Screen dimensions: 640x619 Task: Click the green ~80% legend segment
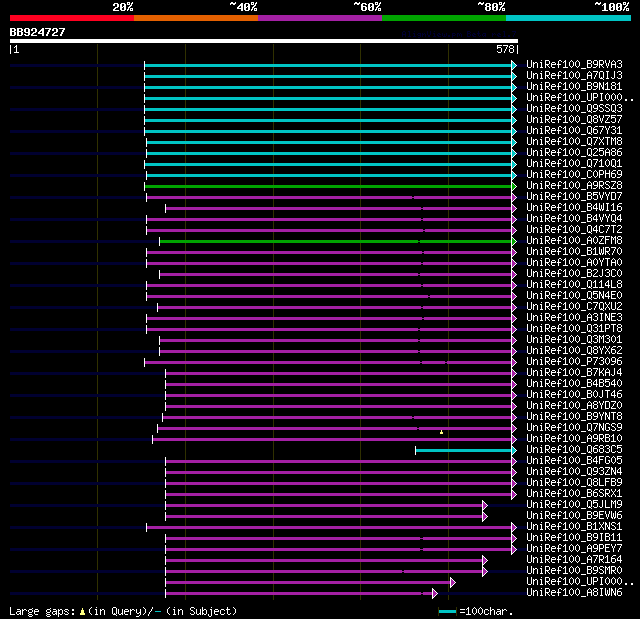click(444, 18)
